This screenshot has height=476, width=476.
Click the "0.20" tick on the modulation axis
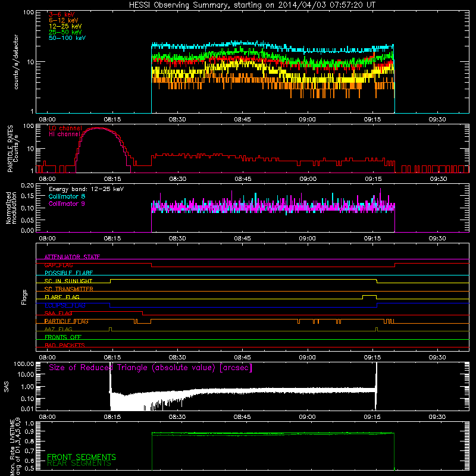point(27,186)
